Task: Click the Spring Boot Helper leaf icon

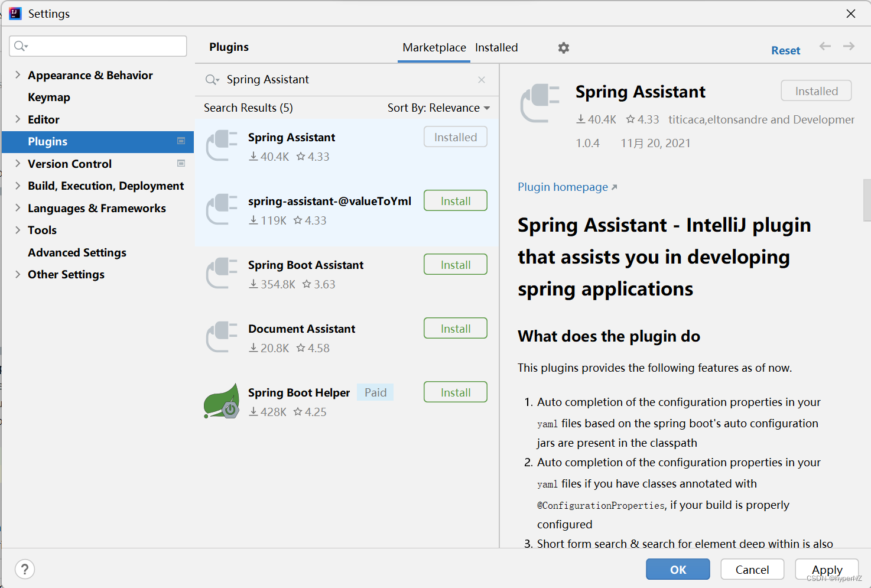Action: [222, 401]
